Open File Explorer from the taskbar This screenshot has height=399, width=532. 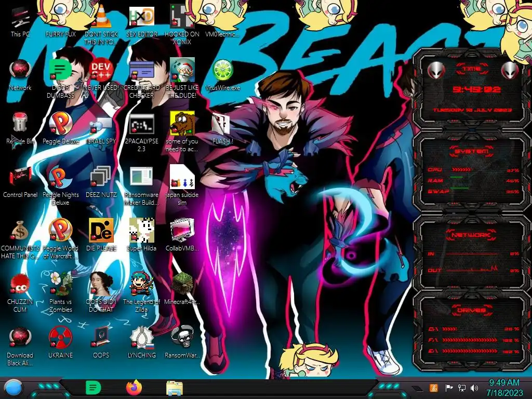[x=175, y=388]
